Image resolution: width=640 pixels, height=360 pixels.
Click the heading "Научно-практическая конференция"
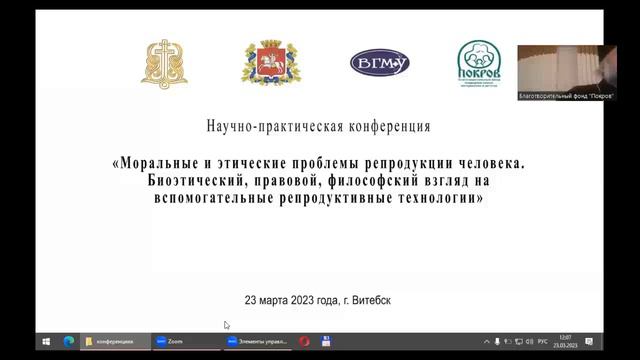(x=318, y=126)
